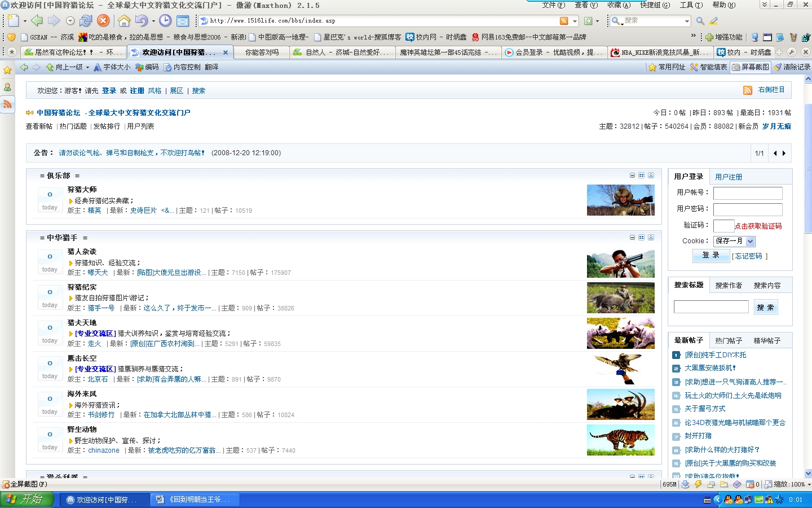Click the magnifier search icon beside search box
The height and width of the screenshot is (508, 812).
(x=700, y=21)
